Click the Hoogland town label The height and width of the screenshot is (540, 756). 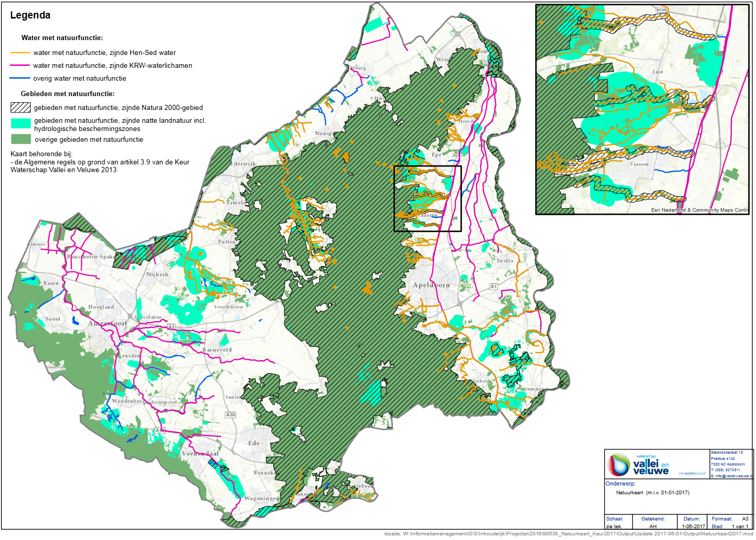tap(101, 307)
